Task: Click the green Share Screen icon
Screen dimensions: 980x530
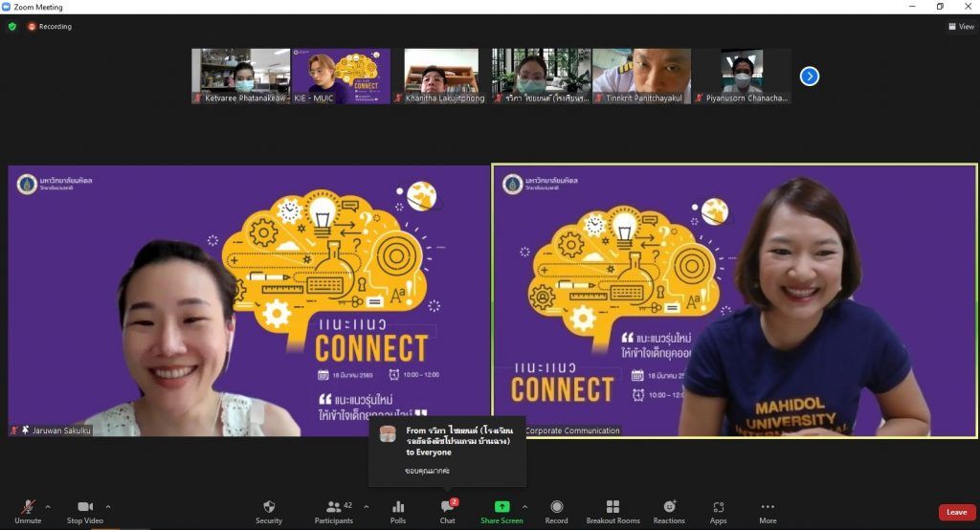Action: 501,511
